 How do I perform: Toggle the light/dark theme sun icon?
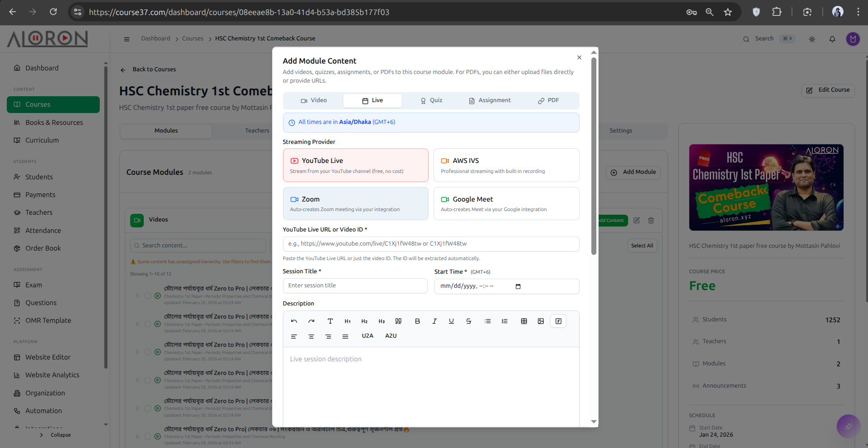(x=812, y=39)
